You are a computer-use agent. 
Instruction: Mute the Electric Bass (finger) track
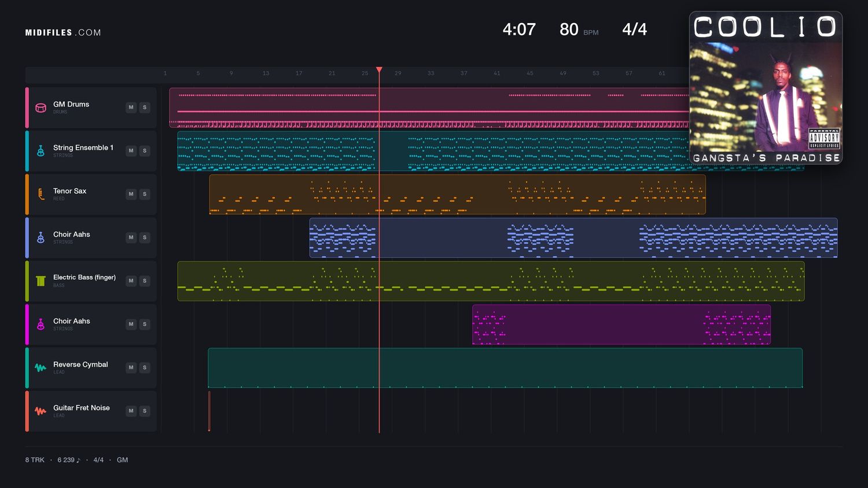pos(131,281)
